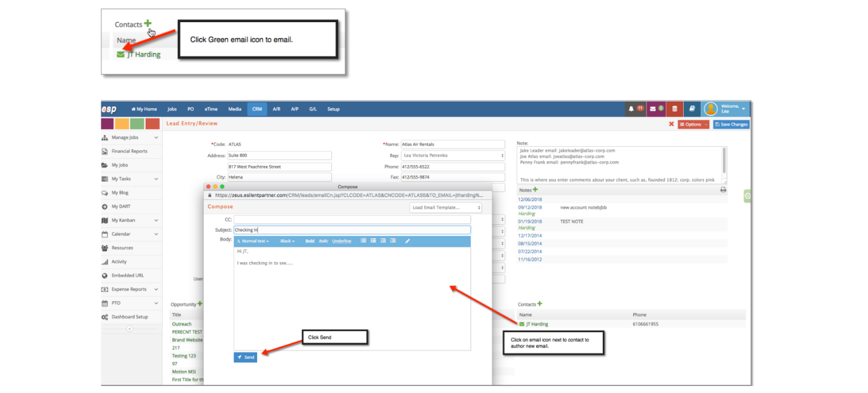Open the mail inbox icon in header

tap(657, 109)
